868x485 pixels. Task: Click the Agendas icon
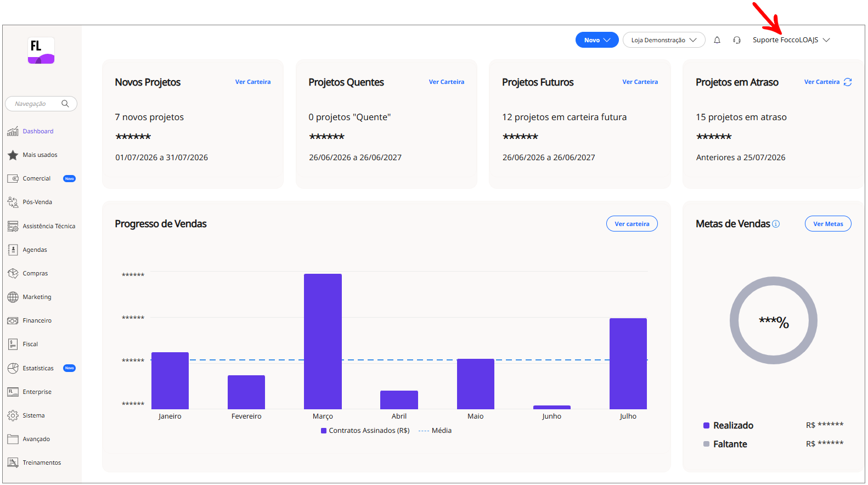[x=13, y=250]
